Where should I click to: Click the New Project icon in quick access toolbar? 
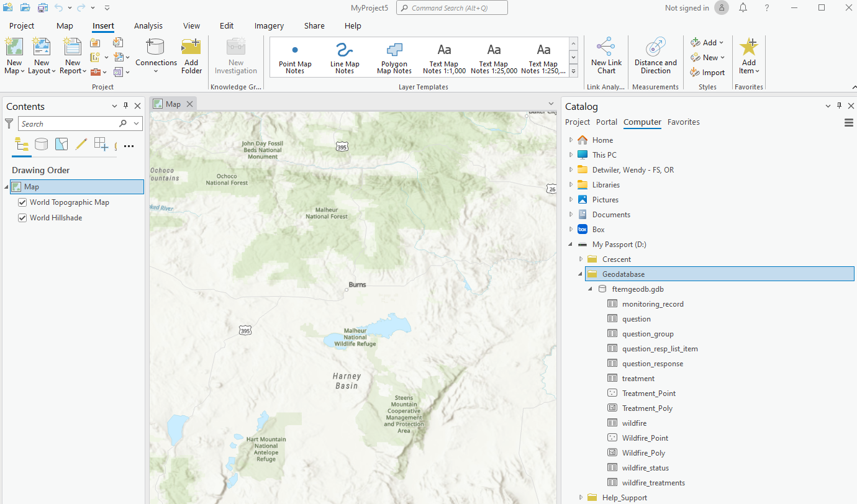(x=7, y=8)
